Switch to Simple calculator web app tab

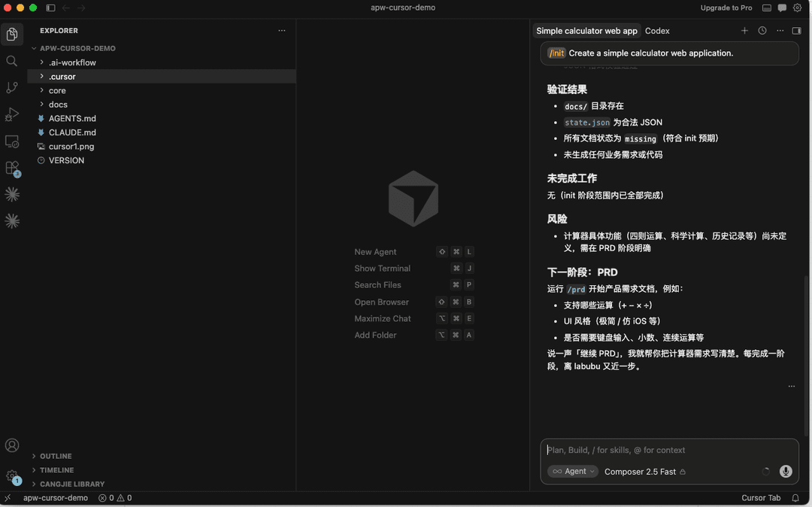click(586, 31)
